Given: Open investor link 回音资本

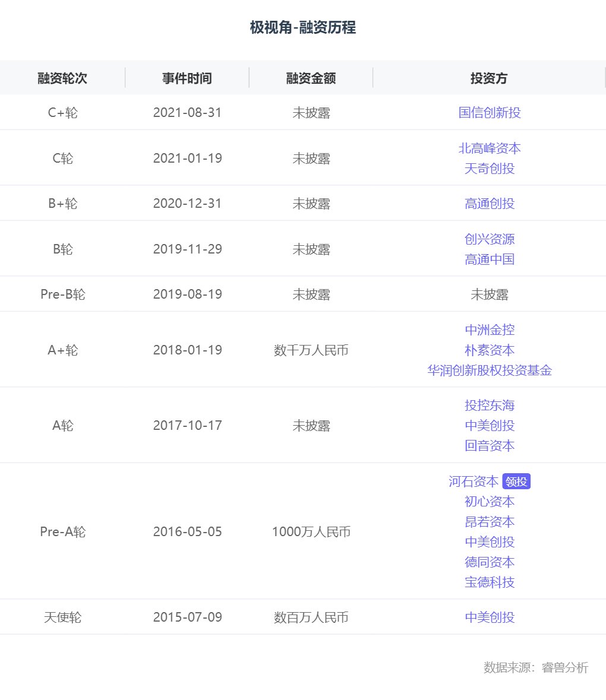Looking at the screenshot, I should [x=490, y=445].
